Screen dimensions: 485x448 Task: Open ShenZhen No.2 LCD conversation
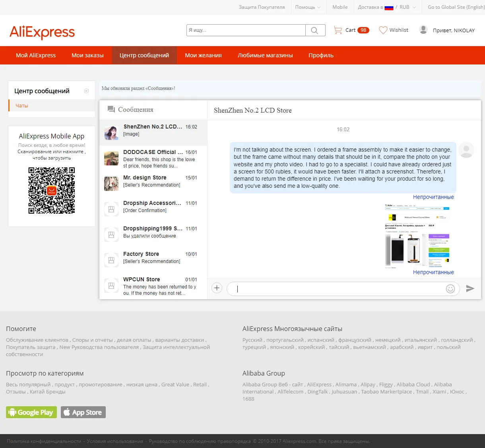(153, 133)
